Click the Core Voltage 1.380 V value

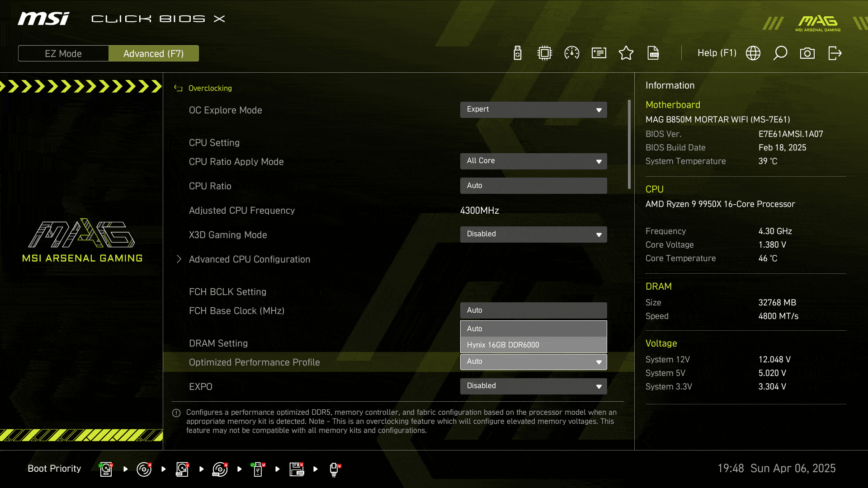(x=772, y=245)
